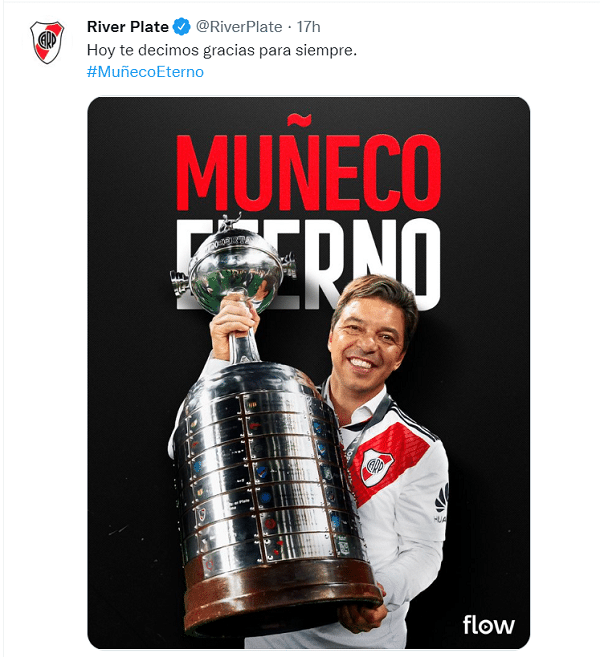
Task: Open the tweet via 17h timestamp
Action: pos(308,27)
